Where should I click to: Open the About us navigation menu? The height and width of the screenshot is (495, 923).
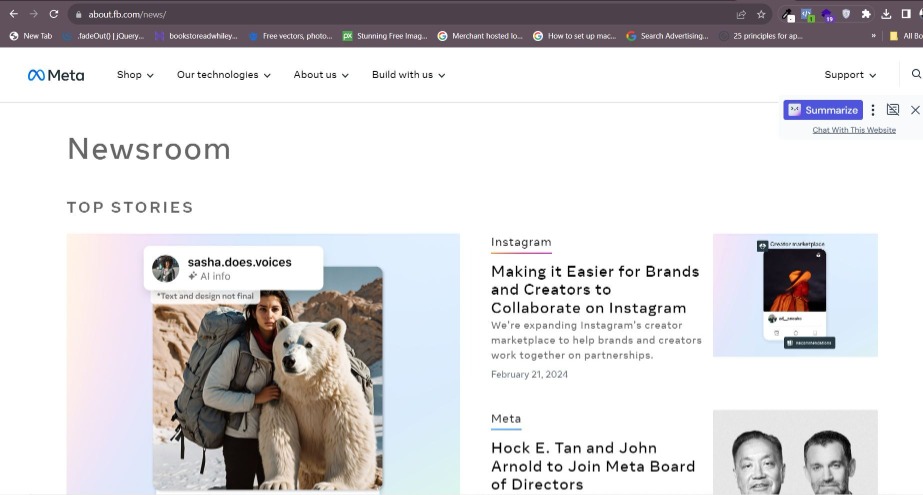321,75
